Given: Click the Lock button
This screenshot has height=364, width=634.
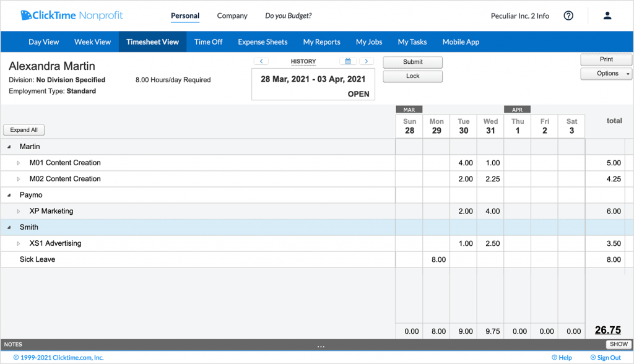Looking at the screenshot, I should point(412,76).
